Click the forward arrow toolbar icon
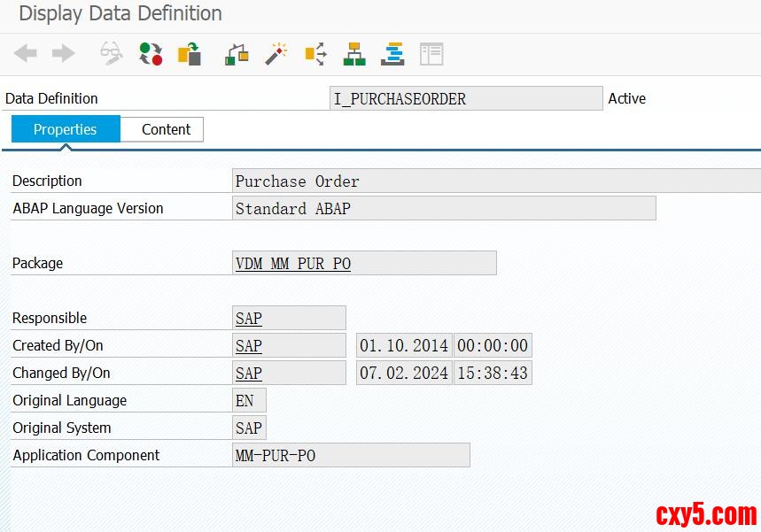 (x=64, y=54)
